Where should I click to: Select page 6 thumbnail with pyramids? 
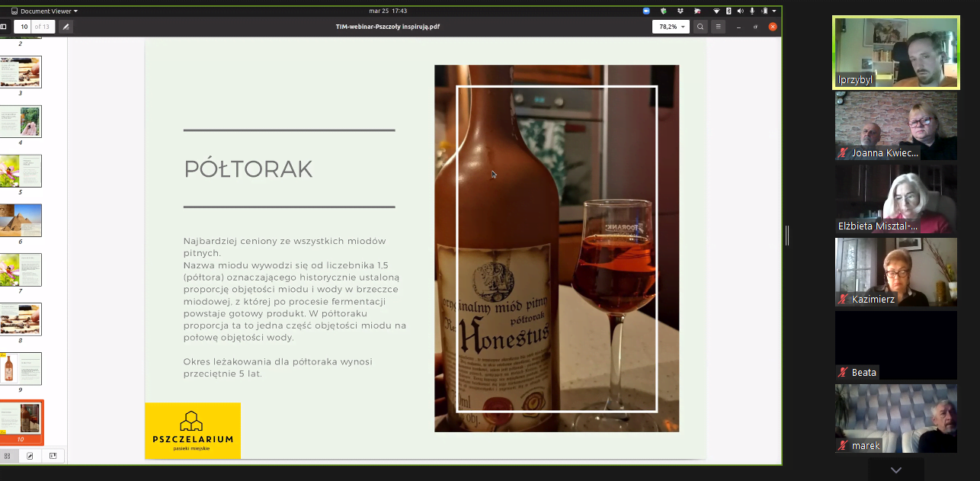pyautogui.click(x=21, y=220)
